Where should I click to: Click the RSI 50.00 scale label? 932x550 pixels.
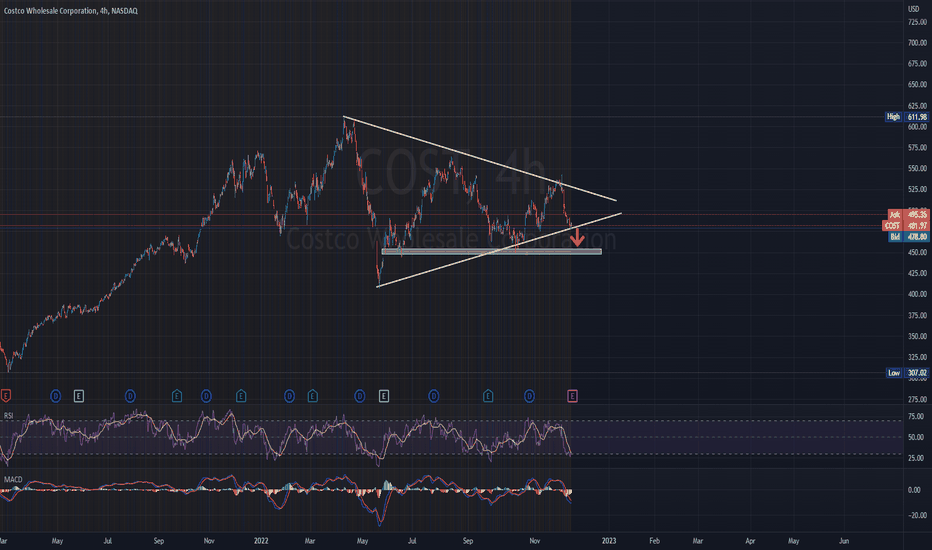[x=916, y=437]
